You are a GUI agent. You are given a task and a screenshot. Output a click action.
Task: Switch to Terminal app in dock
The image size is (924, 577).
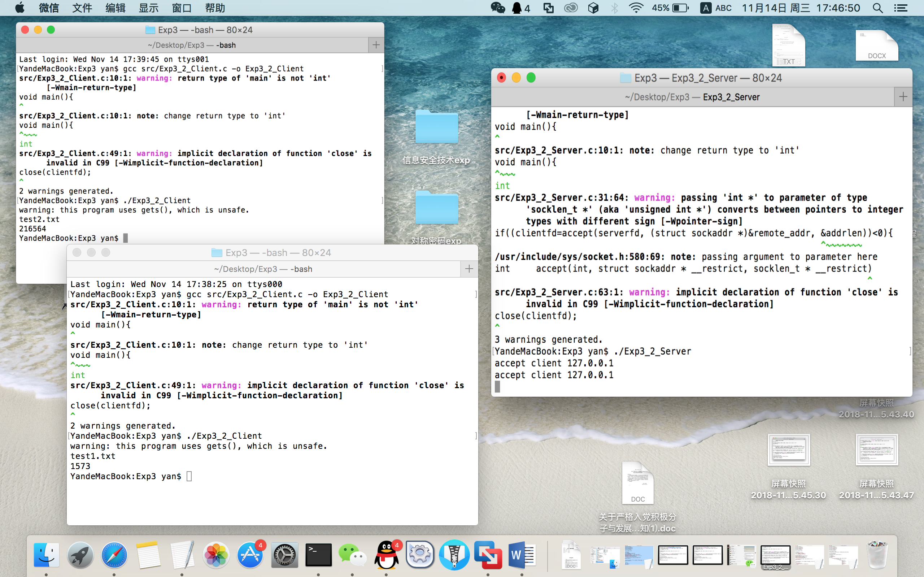point(318,555)
